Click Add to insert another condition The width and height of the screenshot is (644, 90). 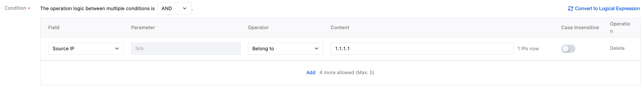[x=311, y=73]
